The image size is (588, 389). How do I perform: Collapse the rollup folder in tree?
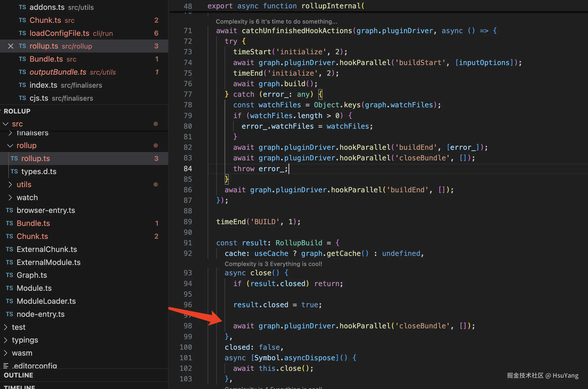10,146
